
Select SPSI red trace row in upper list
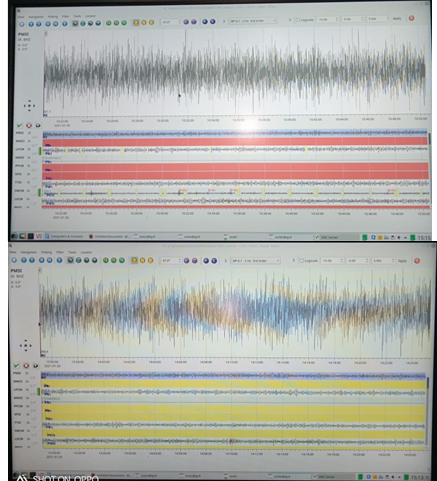tap(235, 175)
